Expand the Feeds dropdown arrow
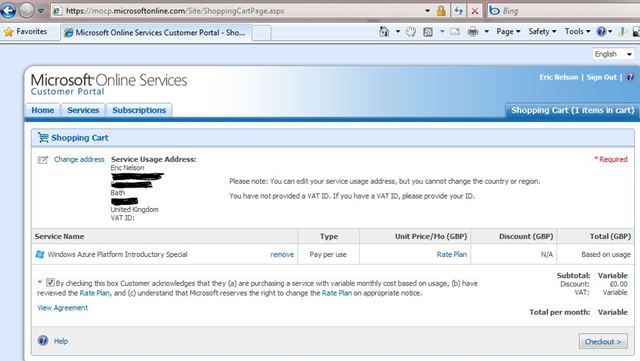This screenshot has height=361, width=640. point(442,31)
